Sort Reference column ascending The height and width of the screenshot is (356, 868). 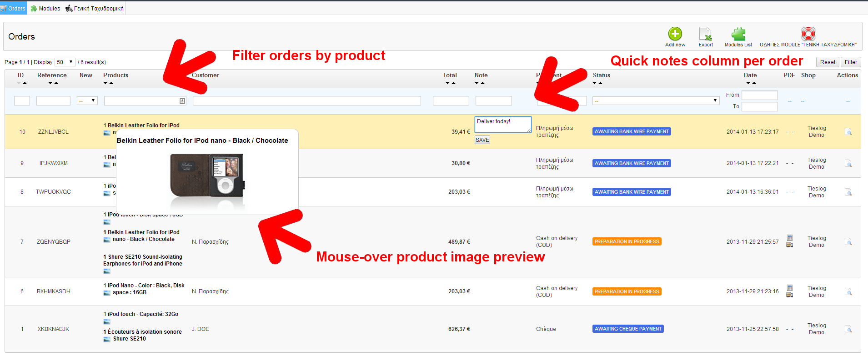[x=56, y=83]
